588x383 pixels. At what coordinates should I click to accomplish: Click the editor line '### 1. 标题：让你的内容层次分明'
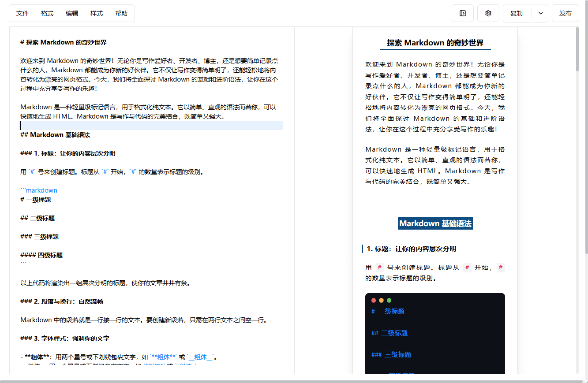[68, 153]
